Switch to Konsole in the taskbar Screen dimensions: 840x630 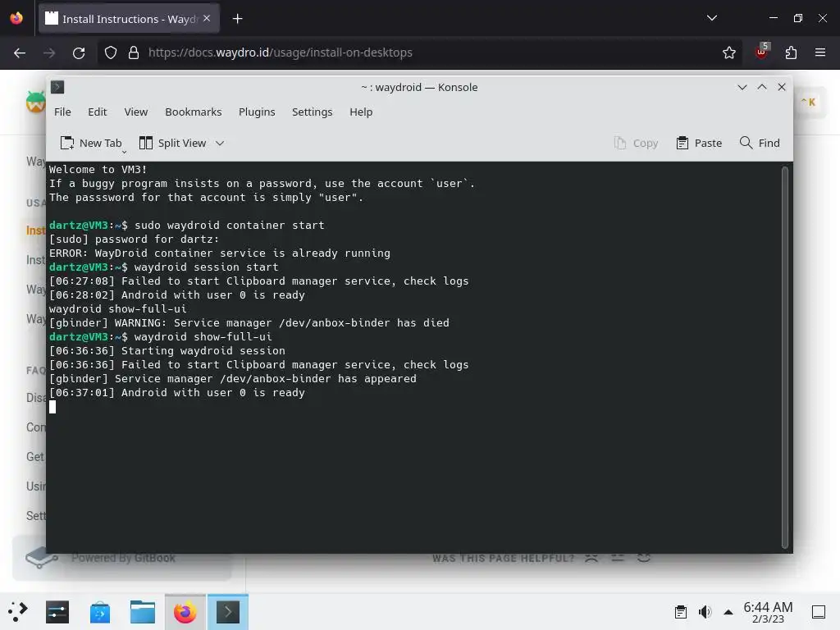pos(228,612)
